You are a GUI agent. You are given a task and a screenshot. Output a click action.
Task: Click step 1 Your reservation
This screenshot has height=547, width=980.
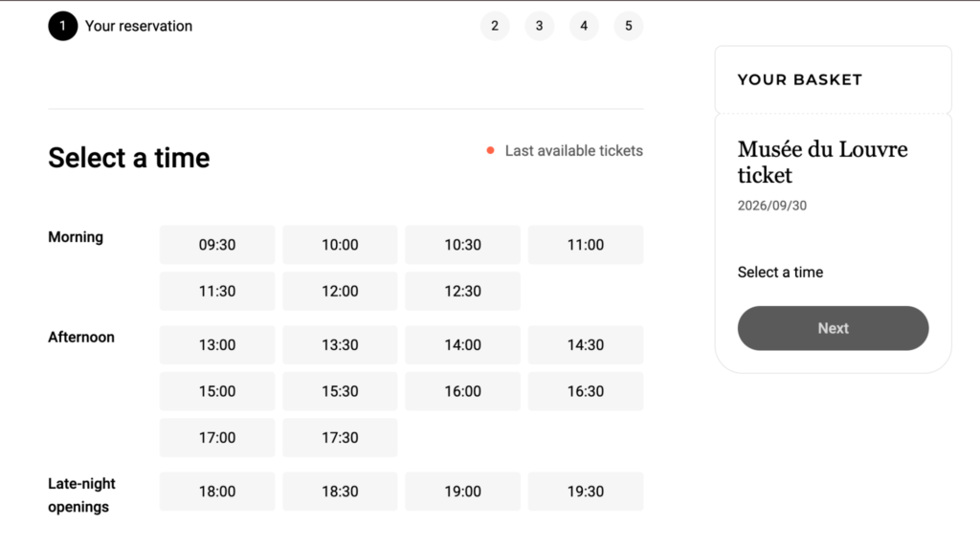121,26
